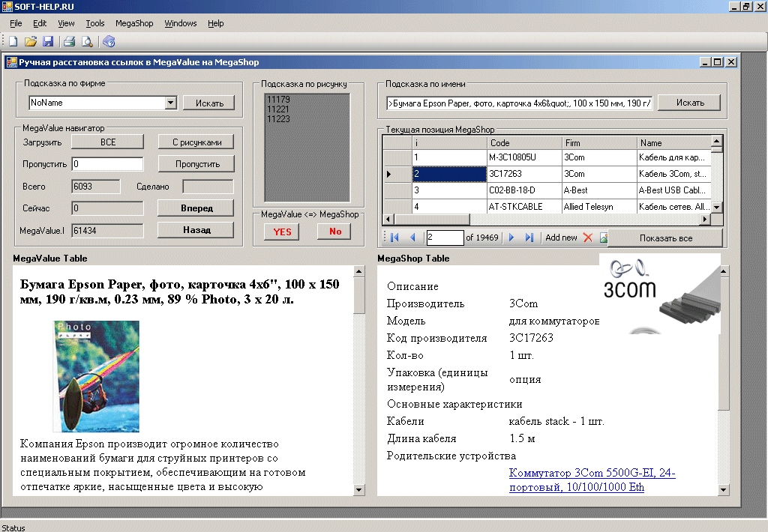Image resolution: width=768 pixels, height=532 pixels.
Task: Go to previous record in navigator
Action: (412, 238)
